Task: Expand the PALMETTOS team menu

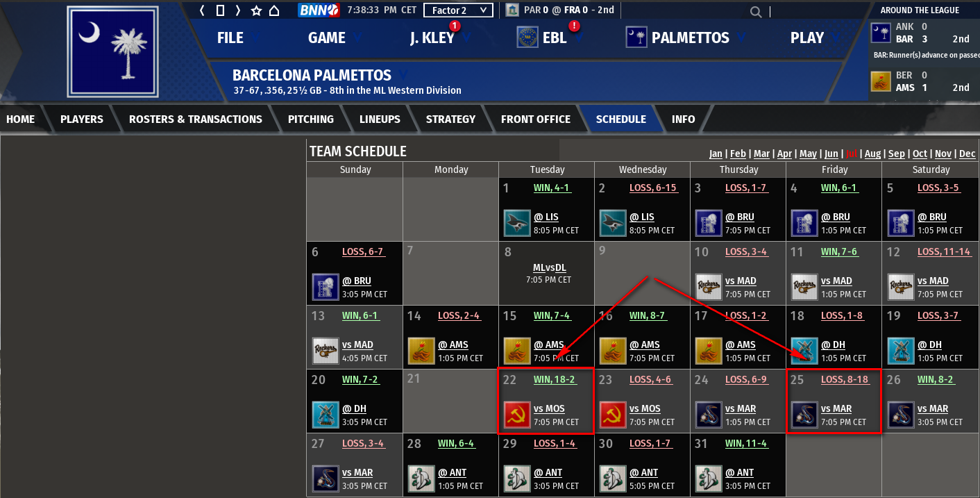Action: point(698,38)
